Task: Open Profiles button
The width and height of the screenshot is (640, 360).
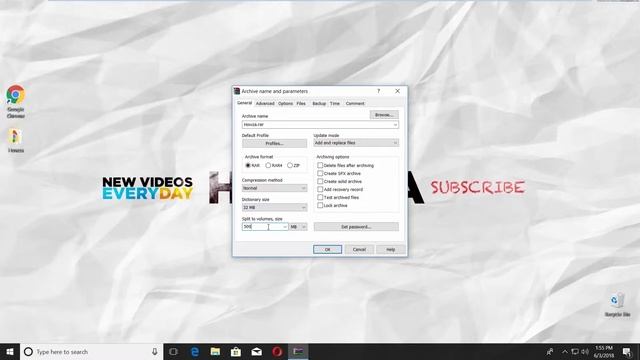Action: [274, 143]
